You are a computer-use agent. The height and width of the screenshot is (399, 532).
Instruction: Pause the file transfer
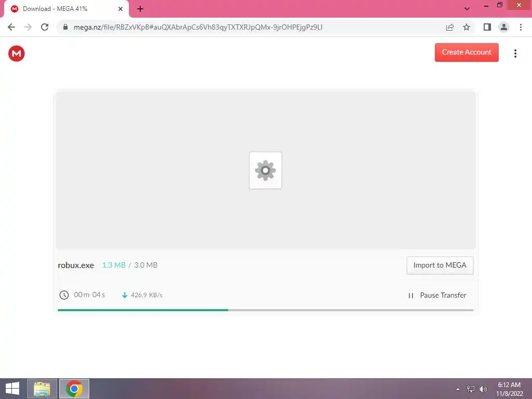[437, 295]
